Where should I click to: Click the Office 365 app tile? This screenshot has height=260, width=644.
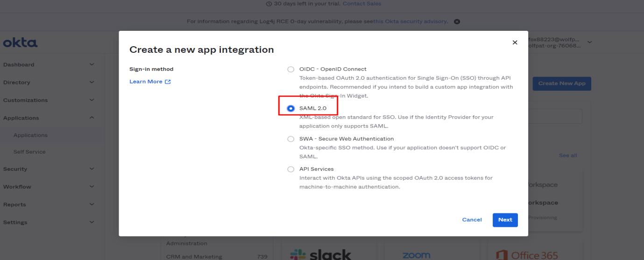point(534,251)
